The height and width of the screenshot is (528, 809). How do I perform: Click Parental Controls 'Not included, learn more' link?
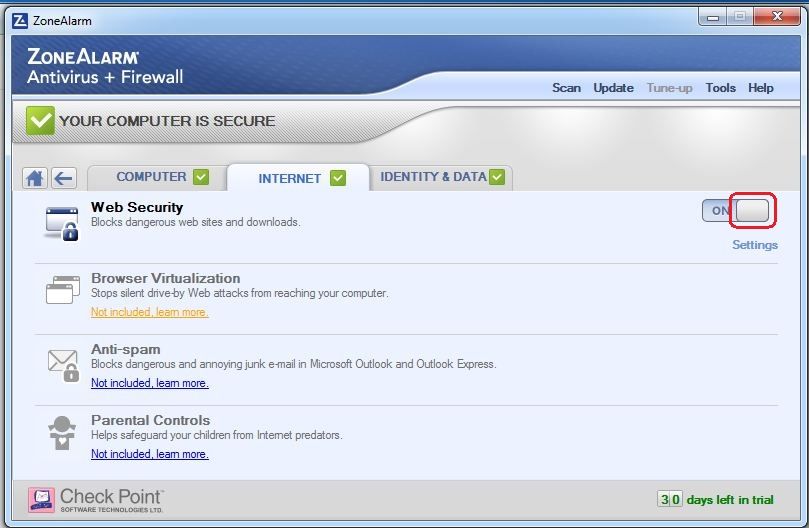(x=150, y=454)
